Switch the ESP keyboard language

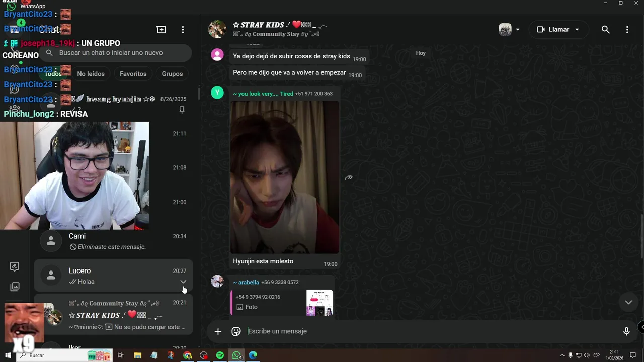click(597, 355)
